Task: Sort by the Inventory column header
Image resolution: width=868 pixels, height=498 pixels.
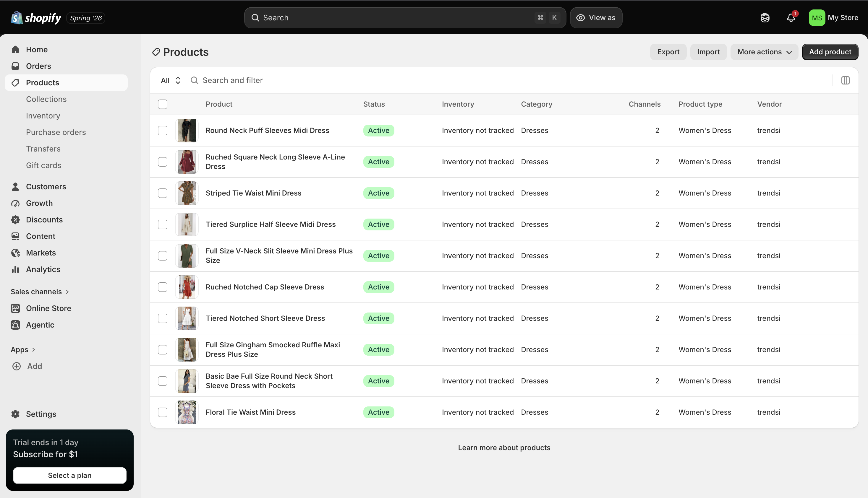Action: (458, 104)
